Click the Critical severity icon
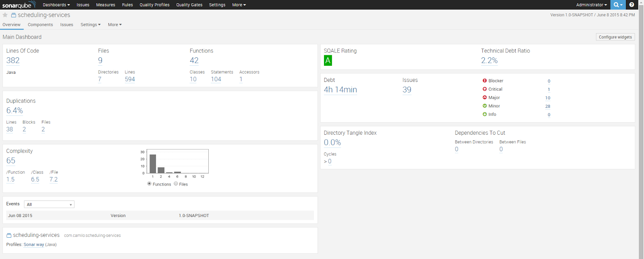This screenshot has height=259, width=644. click(484, 89)
